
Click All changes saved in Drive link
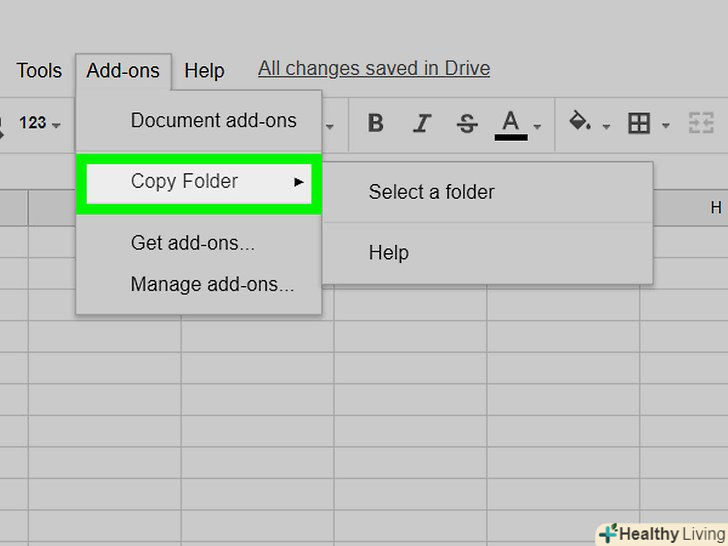click(x=374, y=69)
